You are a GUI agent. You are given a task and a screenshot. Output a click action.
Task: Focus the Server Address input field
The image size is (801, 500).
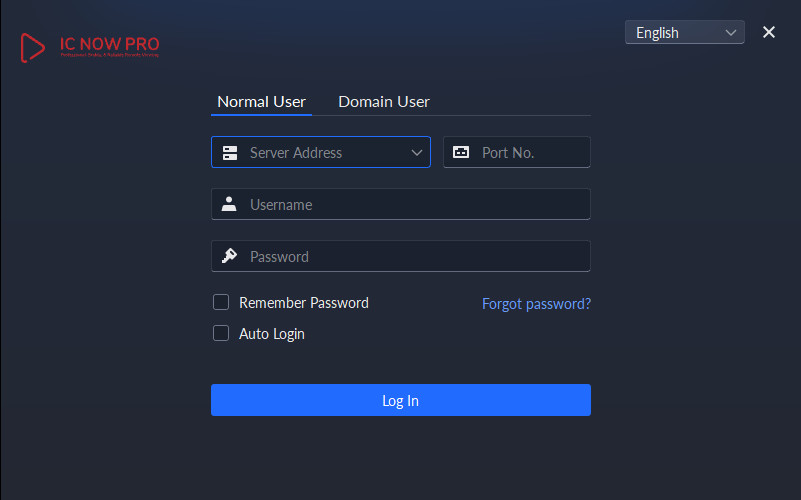(x=322, y=153)
